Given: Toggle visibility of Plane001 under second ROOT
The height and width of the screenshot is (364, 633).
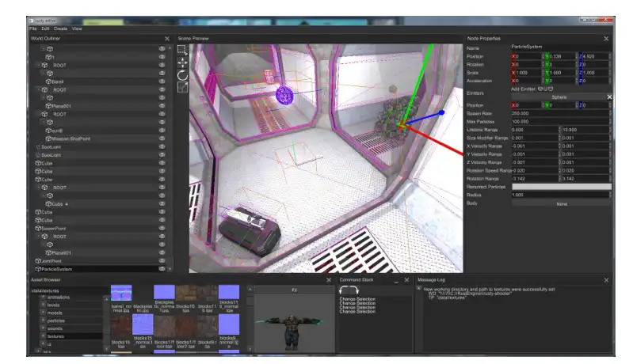Looking at the screenshot, I should pyautogui.click(x=162, y=106).
